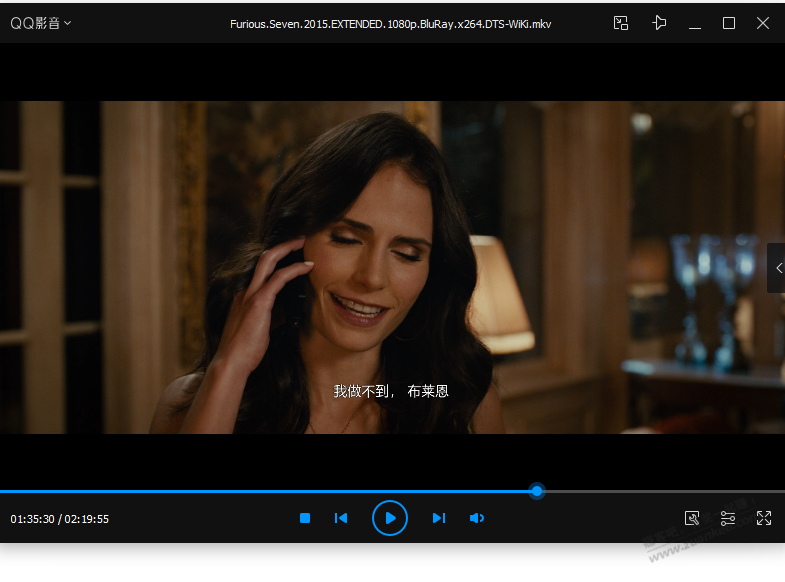785x582 pixels.
Task: Click the elapsed time 01:35:30 / 02:19:55 display
Action: pyautogui.click(x=60, y=519)
